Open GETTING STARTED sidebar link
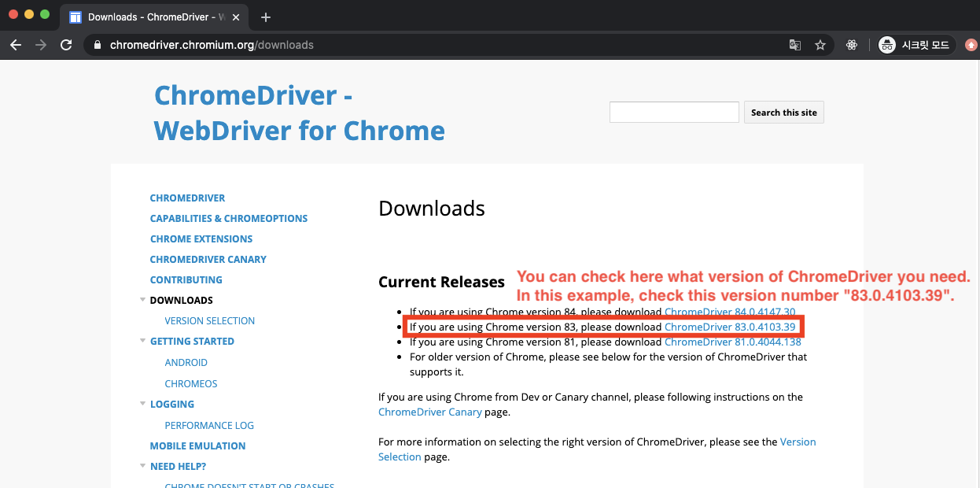Image resolution: width=980 pixels, height=488 pixels. (192, 341)
